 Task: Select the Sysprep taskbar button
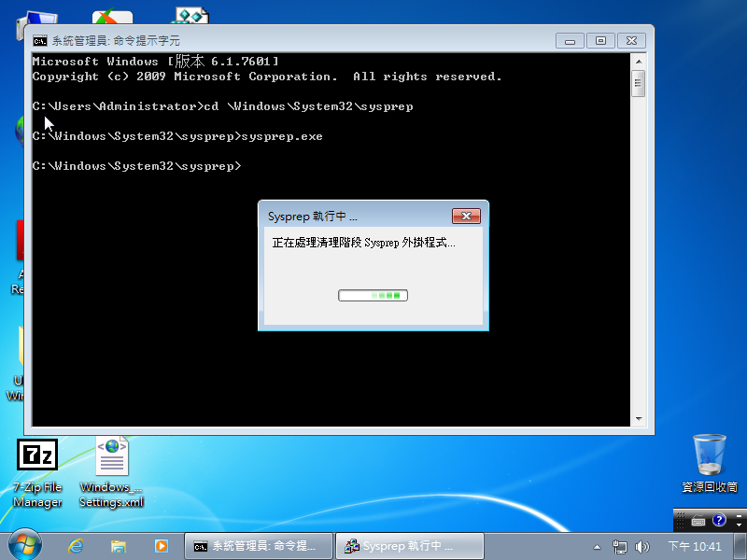click(410, 546)
